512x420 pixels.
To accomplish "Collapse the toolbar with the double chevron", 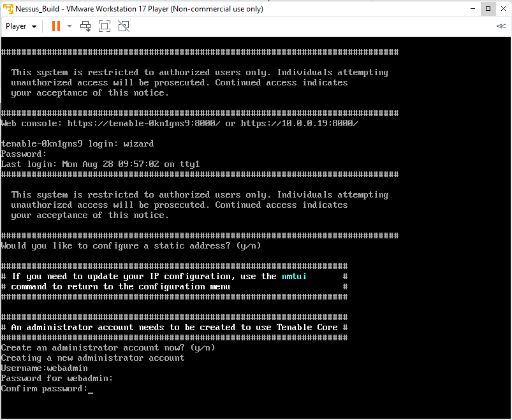I will pos(501,26).
